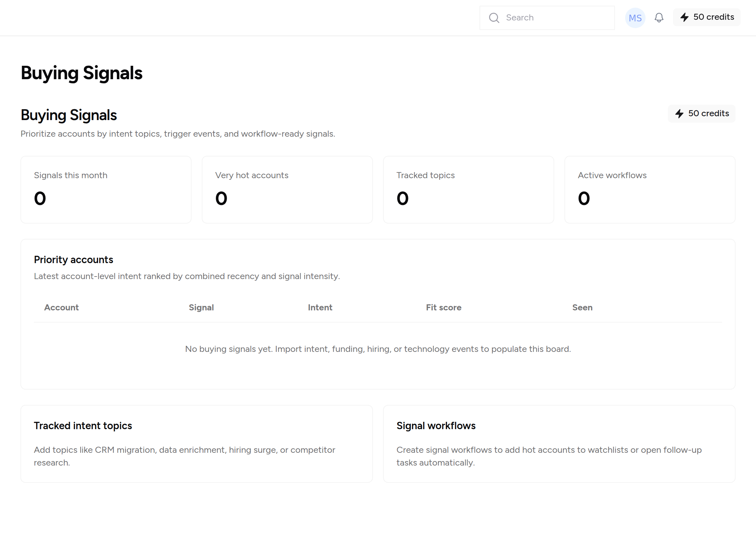This screenshot has height=539, width=756.
Task: Sort by Signal column header
Action: coord(201,307)
